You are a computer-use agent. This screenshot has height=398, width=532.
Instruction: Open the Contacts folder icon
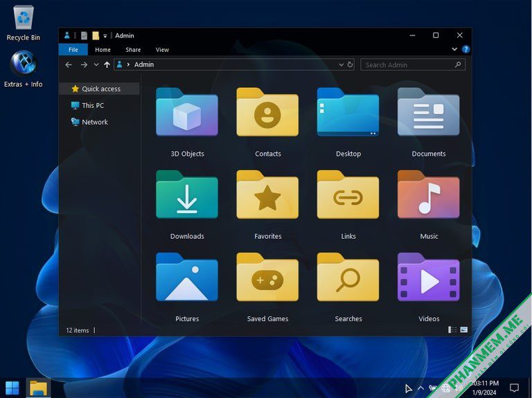pos(267,112)
